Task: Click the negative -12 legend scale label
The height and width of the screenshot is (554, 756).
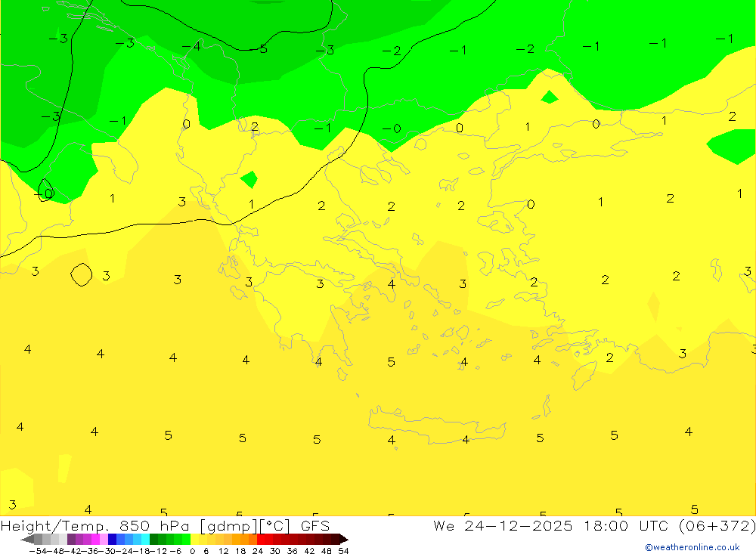Action: pos(159,551)
